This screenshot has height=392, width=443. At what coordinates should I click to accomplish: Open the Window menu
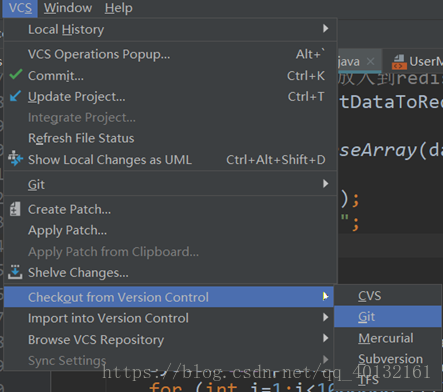(x=68, y=8)
